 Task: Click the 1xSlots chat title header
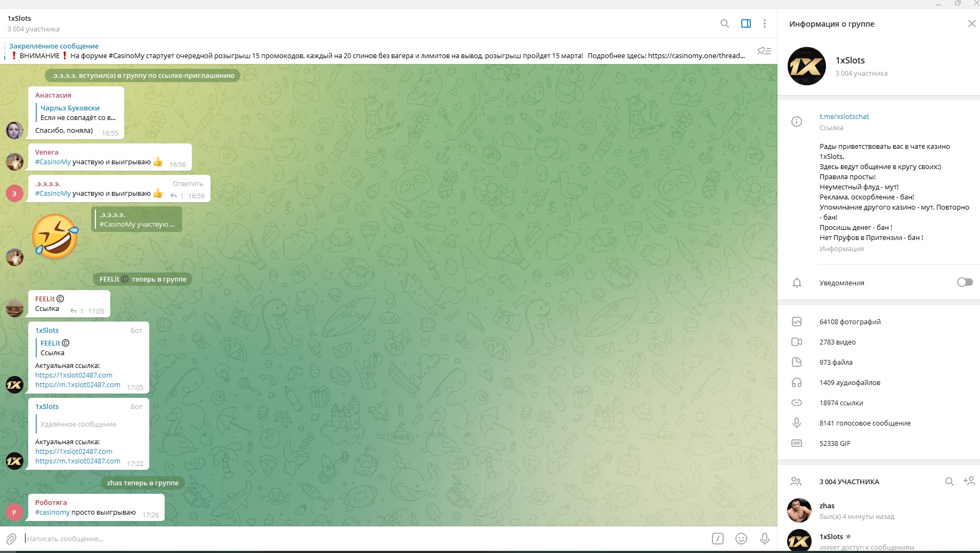point(19,18)
